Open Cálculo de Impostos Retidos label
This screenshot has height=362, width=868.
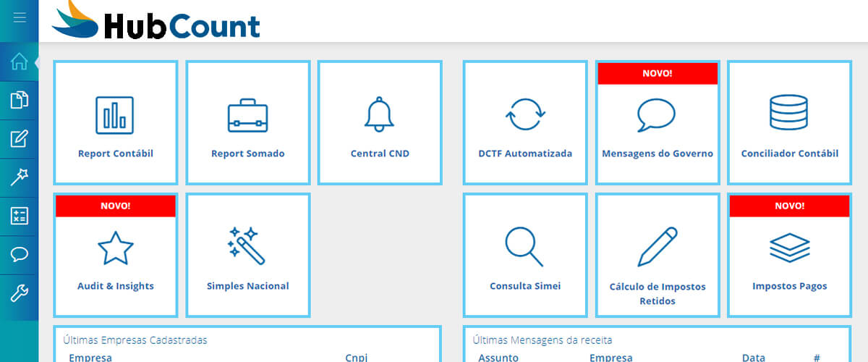click(x=658, y=293)
